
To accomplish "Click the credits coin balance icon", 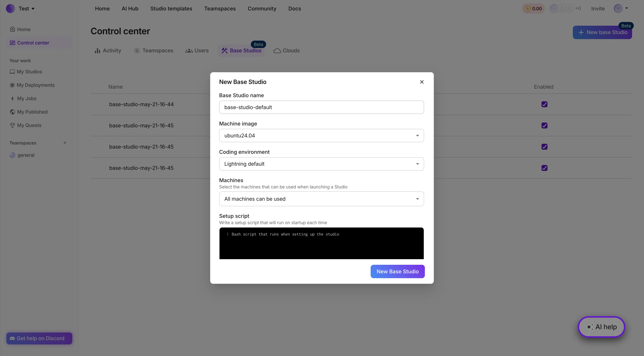I will click(528, 9).
